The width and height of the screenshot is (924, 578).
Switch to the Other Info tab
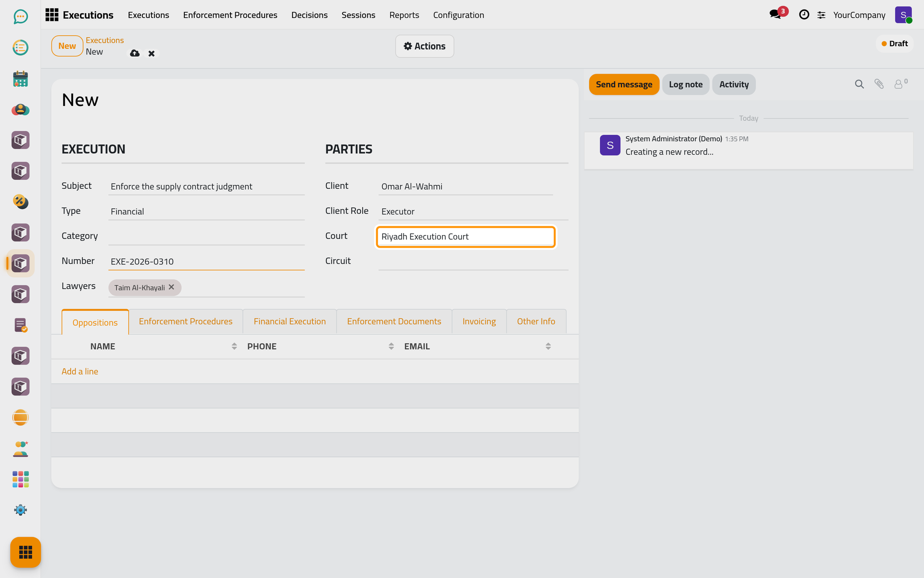tap(536, 321)
